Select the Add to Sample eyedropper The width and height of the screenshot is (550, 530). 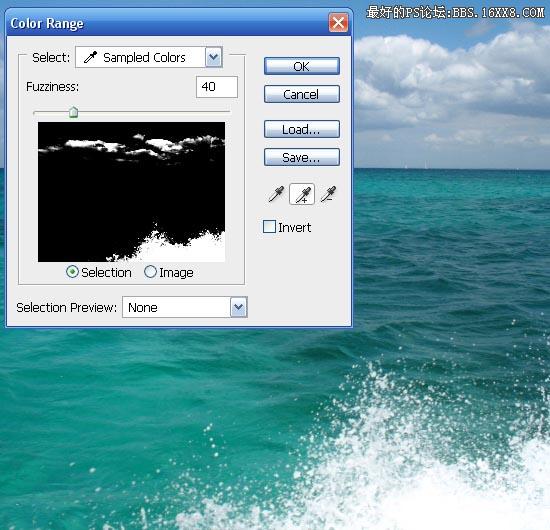(302, 194)
